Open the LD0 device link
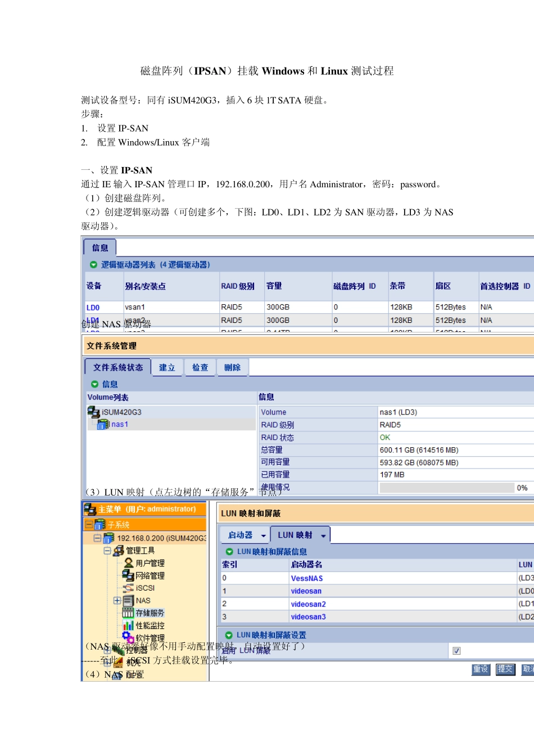Image resolution: width=534 pixels, height=756 pixels. click(93, 308)
